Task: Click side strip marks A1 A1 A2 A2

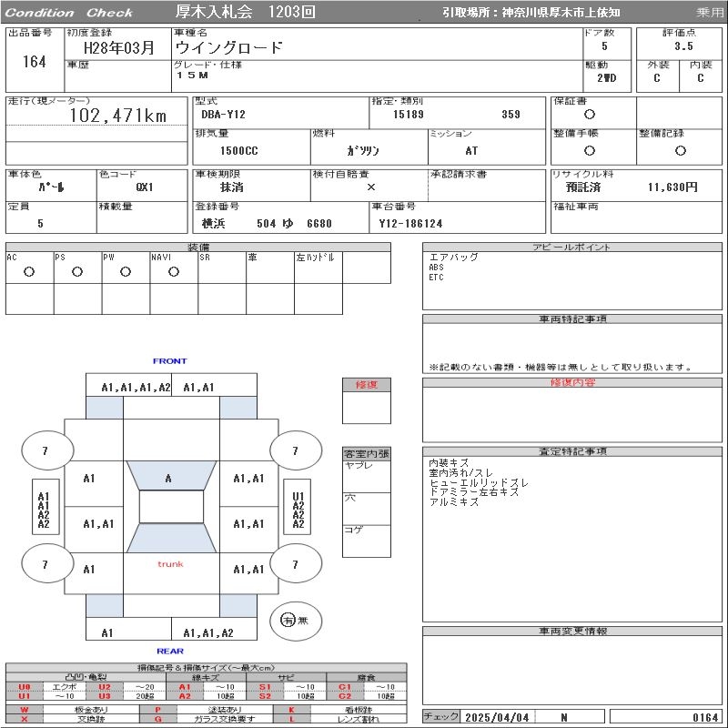Action: click(x=44, y=510)
